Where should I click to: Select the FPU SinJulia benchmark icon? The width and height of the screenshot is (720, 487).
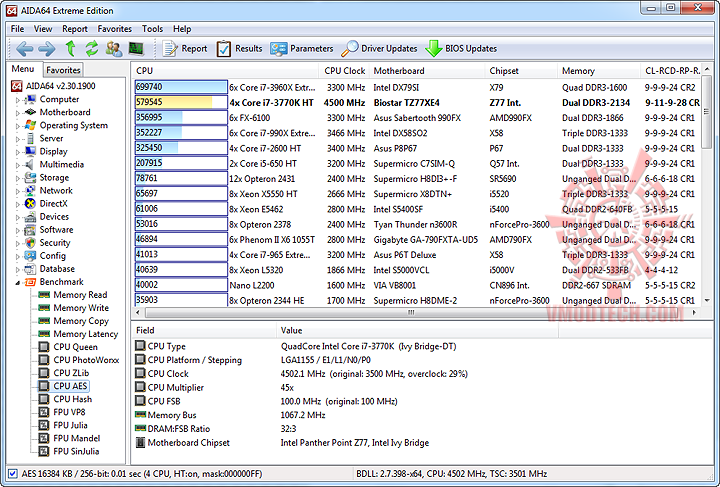tap(44, 451)
